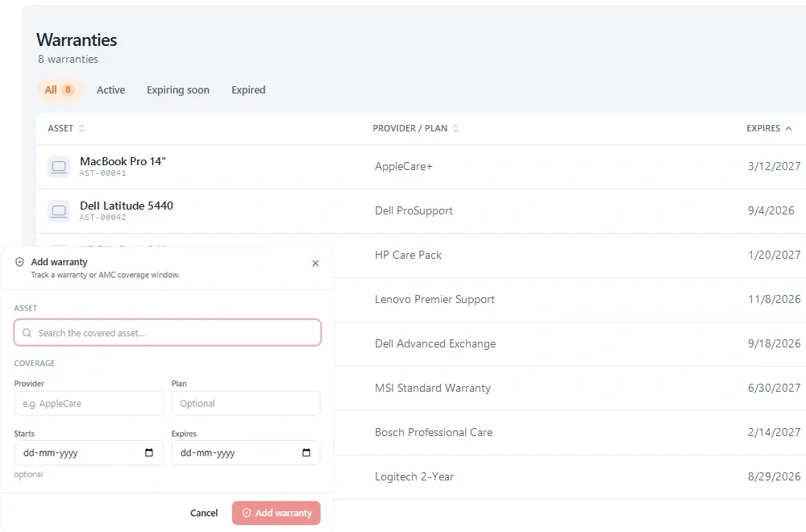
Task: Click the shield icon beside Add warranty title
Action: [x=19, y=262]
